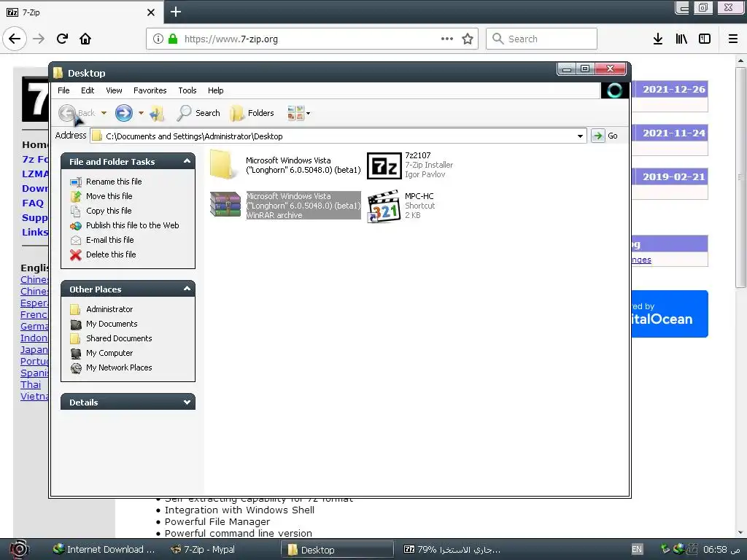This screenshot has width=747, height=560.
Task: Click Move this file task
Action: click(x=109, y=196)
